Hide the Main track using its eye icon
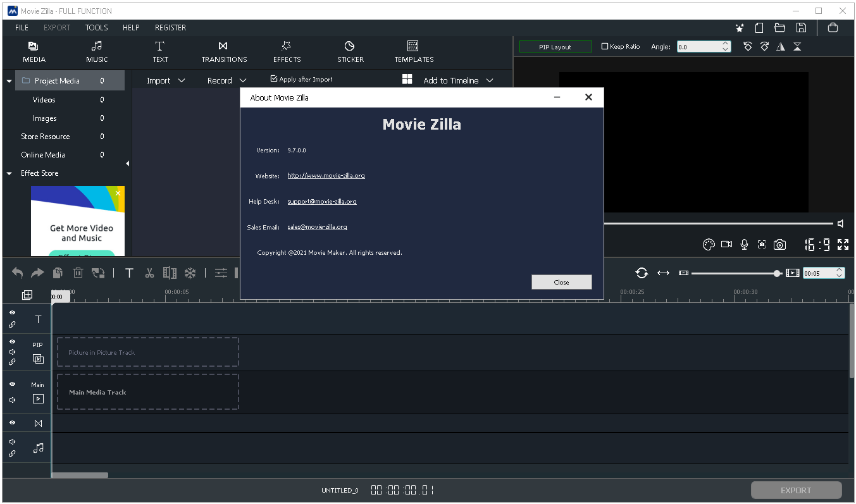 click(x=12, y=384)
